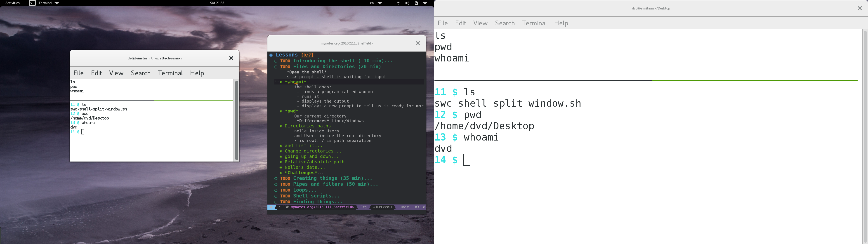Expand the 'Change directories...' heading

[x=313, y=151]
